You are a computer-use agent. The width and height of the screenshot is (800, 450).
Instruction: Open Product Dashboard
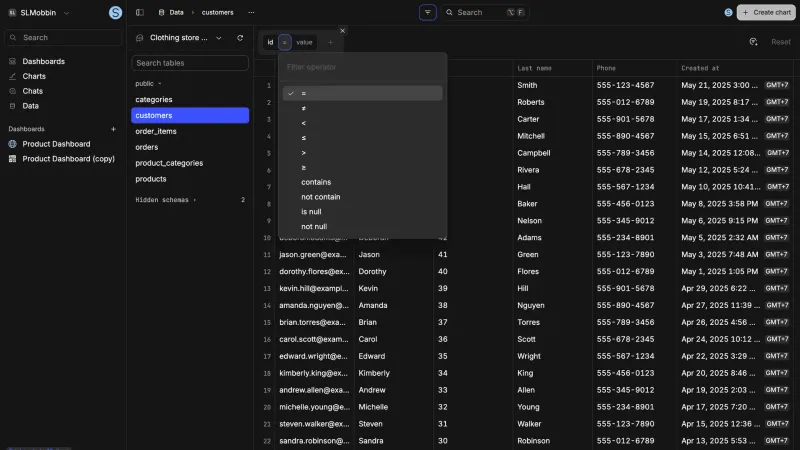(56, 144)
